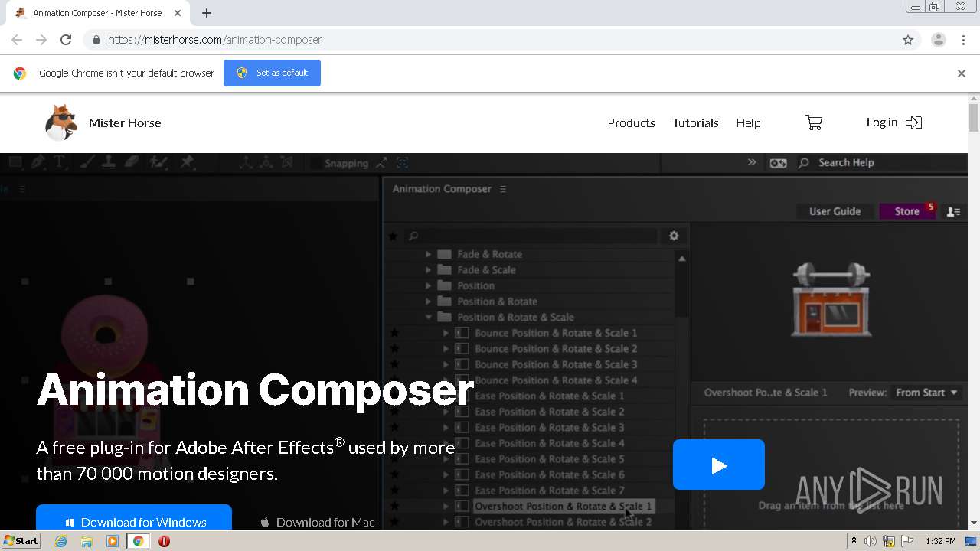The width and height of the screenshot is (980, 551).
Task: Open the Preview From Start dropdown
Action: pos(926,393)
